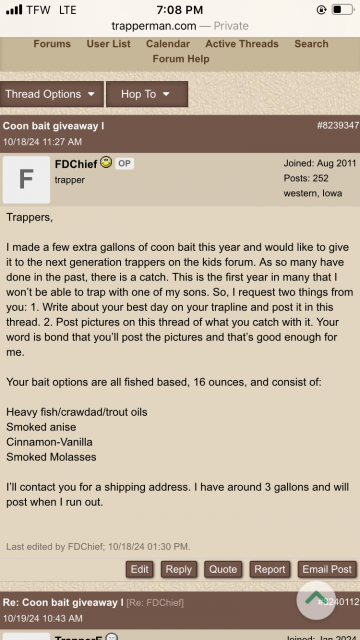Click FDChief's avatar letter F
This screenshot has height=640, width=360.
(27, 180)
